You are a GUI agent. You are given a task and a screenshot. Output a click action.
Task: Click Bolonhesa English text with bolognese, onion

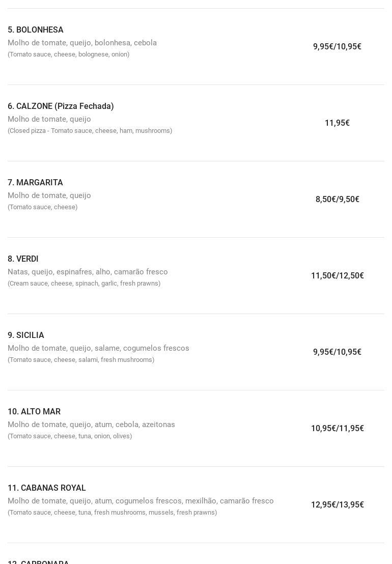coord(68,54)
